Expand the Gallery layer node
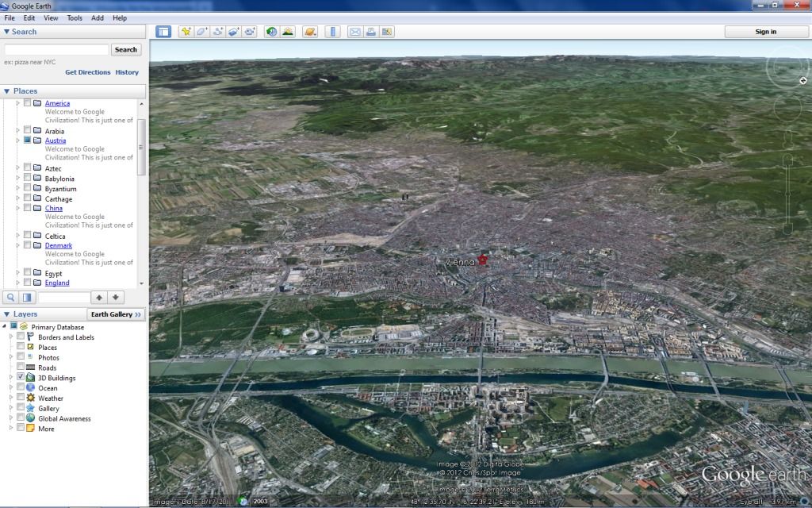 coord(11,408)
